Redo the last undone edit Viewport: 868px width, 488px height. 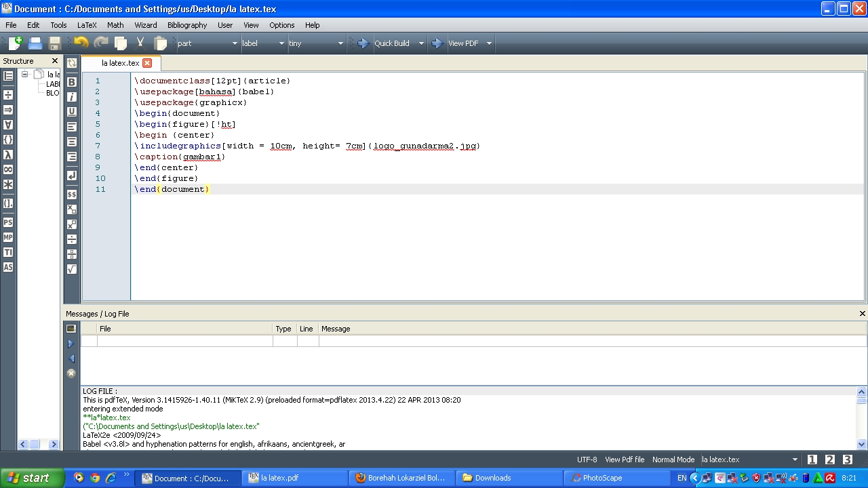point(101,43)
